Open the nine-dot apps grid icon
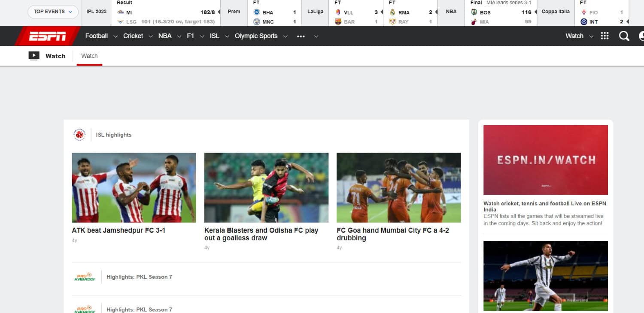The width and height of the screenshot is (644, 313). 605,36
